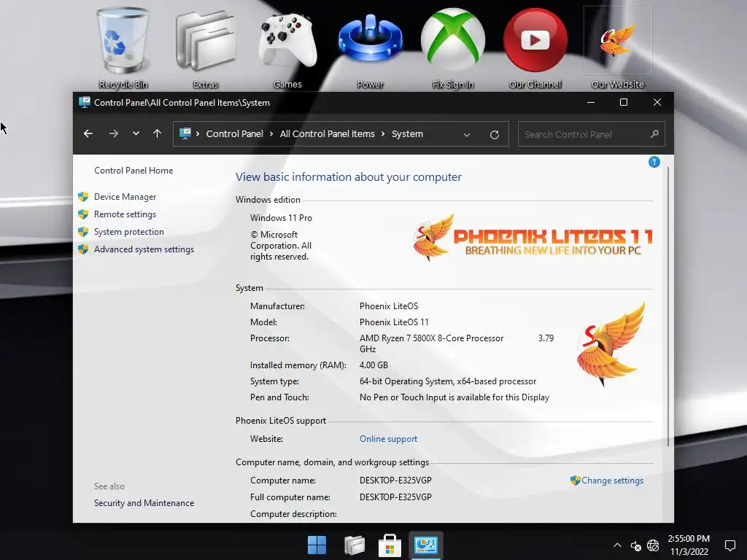Image resolution: width=747 pixels, height=560 pixels.
Task: Click the shield icon beside Remote settings
Action: (x=83, y=214)
